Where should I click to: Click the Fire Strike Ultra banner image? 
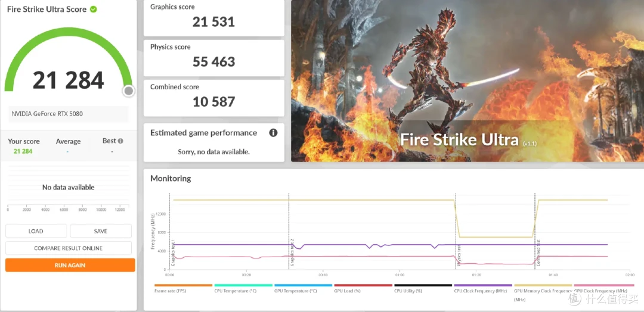[x=467, y=81]
